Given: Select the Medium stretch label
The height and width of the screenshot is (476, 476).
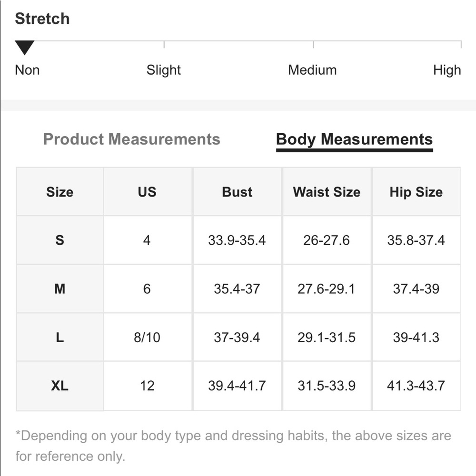Looking at the screenshot, I should 312,70.
